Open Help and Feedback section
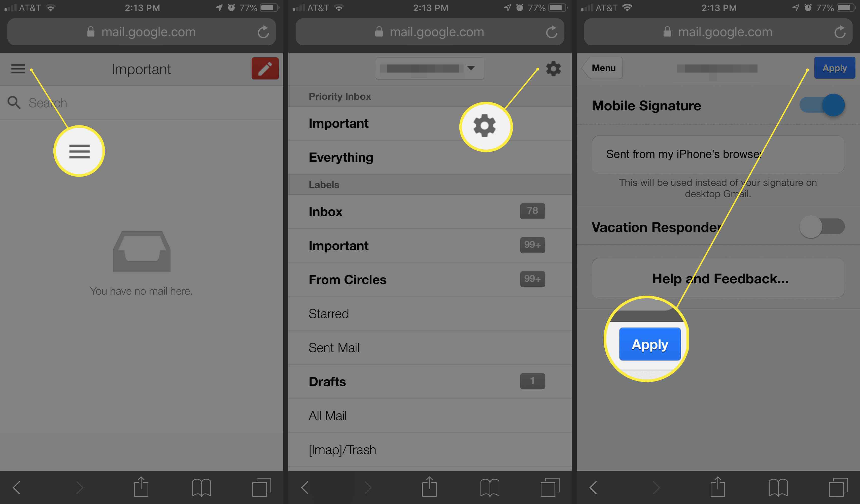This screenshot has width=860, height=504. pyautogui.click(x=718, y=278)
